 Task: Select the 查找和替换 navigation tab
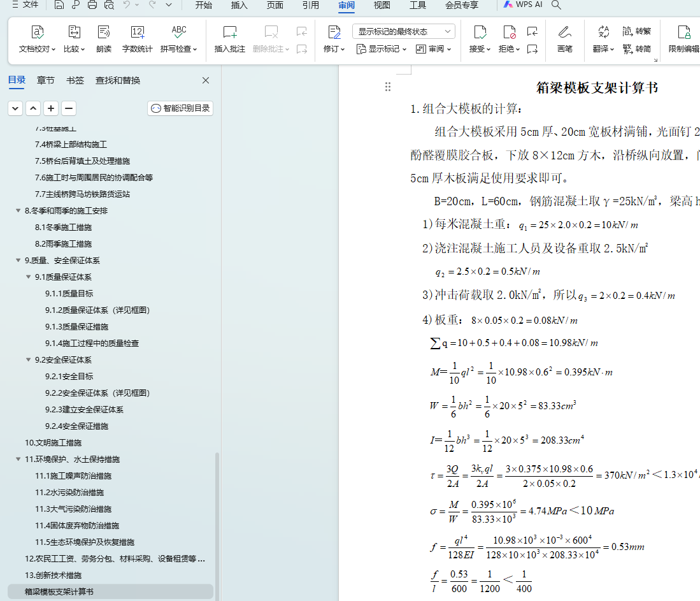[x=118, y=80]
